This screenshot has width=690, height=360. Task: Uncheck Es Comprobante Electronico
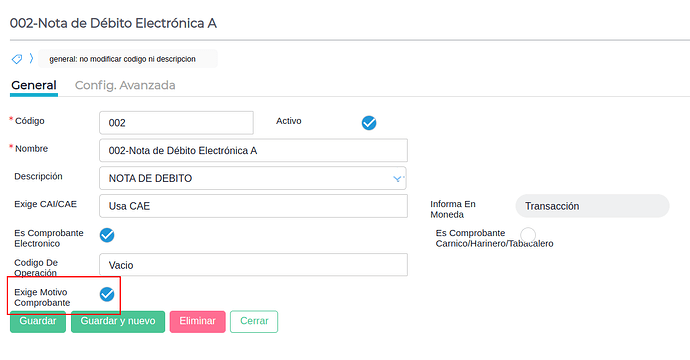[x=107, y=235]
